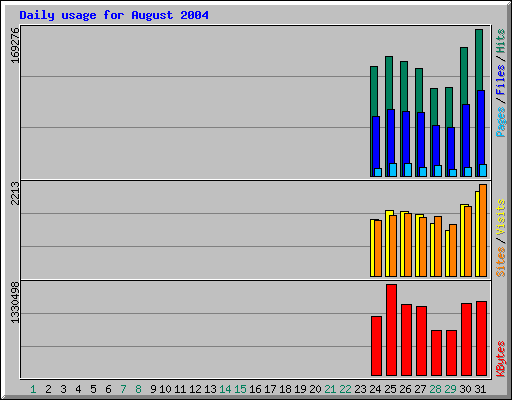This screenshot has height=400, width=512.
Task: Click day label 27 on the x-axis
Action: (420, 389)
